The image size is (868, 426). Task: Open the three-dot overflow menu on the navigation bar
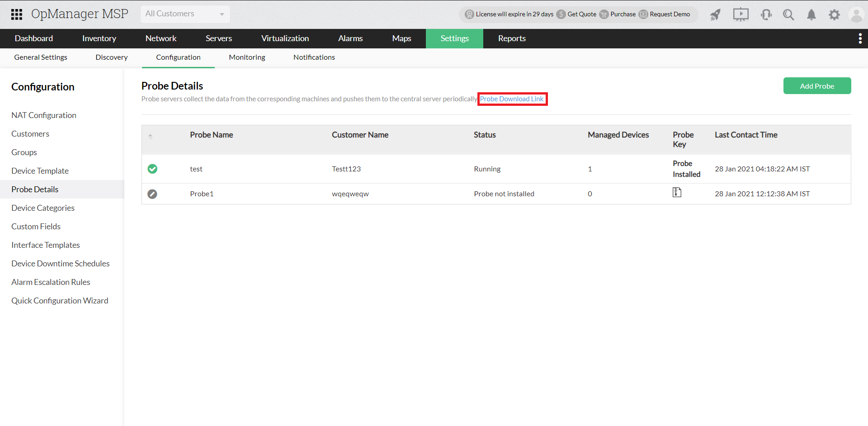pyautogui.click(x=860, y=38)
